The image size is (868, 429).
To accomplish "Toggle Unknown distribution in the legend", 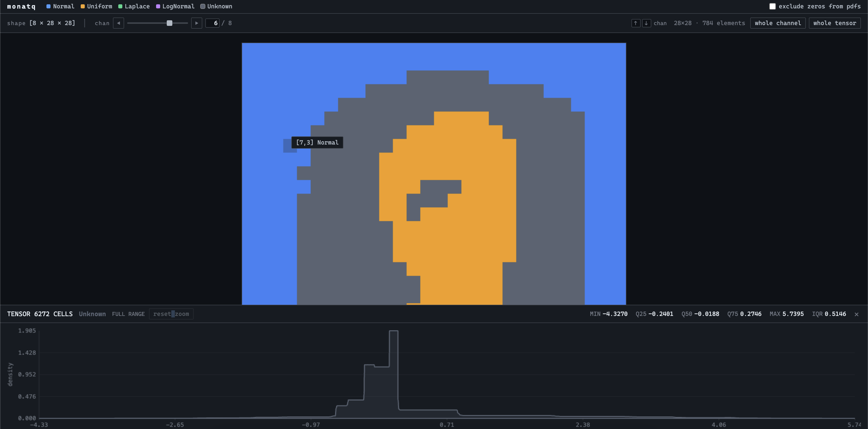I will tap(203, 6).
